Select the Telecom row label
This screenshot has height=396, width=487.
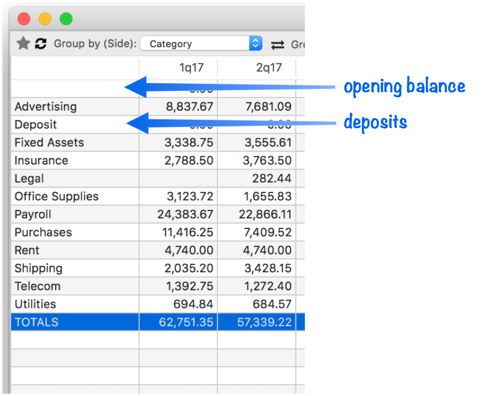coord(38,286)
